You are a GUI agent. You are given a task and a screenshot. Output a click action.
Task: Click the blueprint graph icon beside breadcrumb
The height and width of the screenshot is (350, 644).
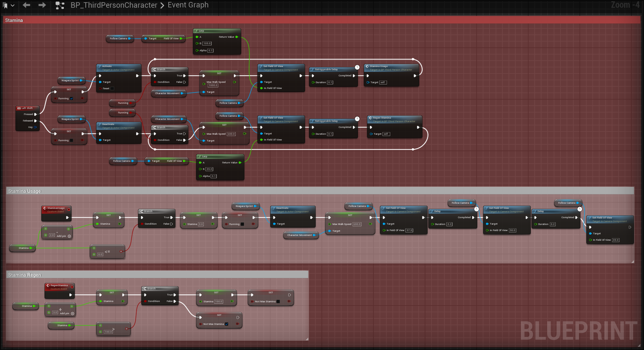point(60,5)
